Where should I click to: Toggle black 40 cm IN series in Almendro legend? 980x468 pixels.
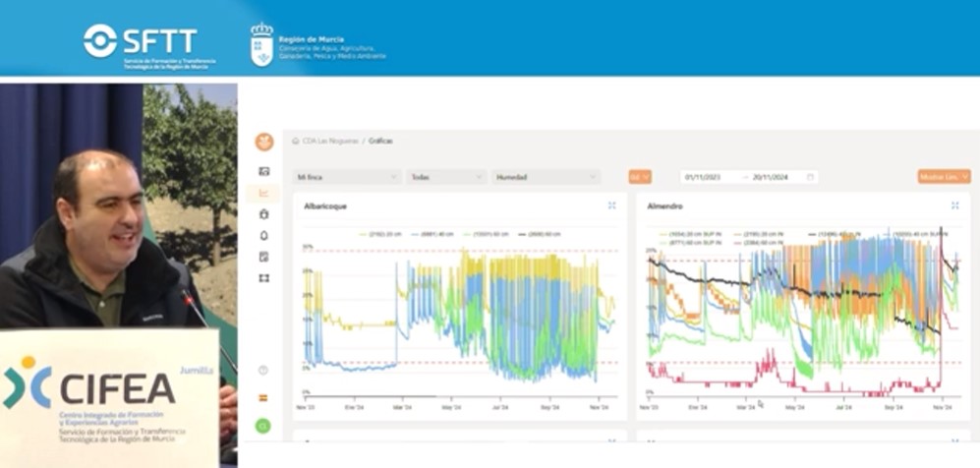[835, 234]
